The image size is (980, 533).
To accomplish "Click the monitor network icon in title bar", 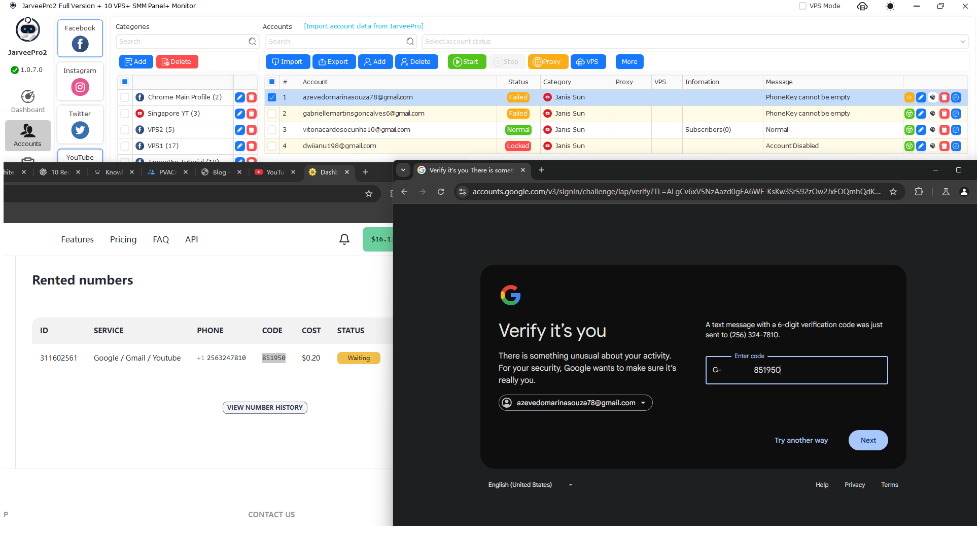I will pyautogui.click(x=862, y=6).
